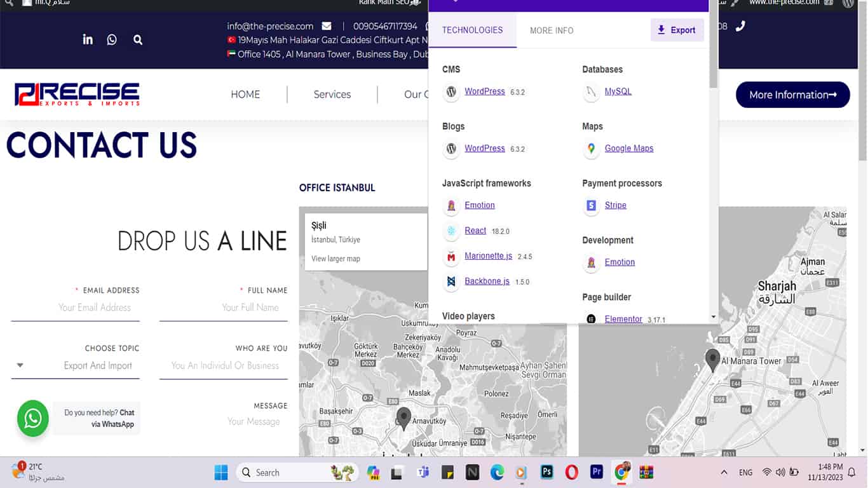Click the envelope icon next to info email
868x488 pixels.
(327, 26)
